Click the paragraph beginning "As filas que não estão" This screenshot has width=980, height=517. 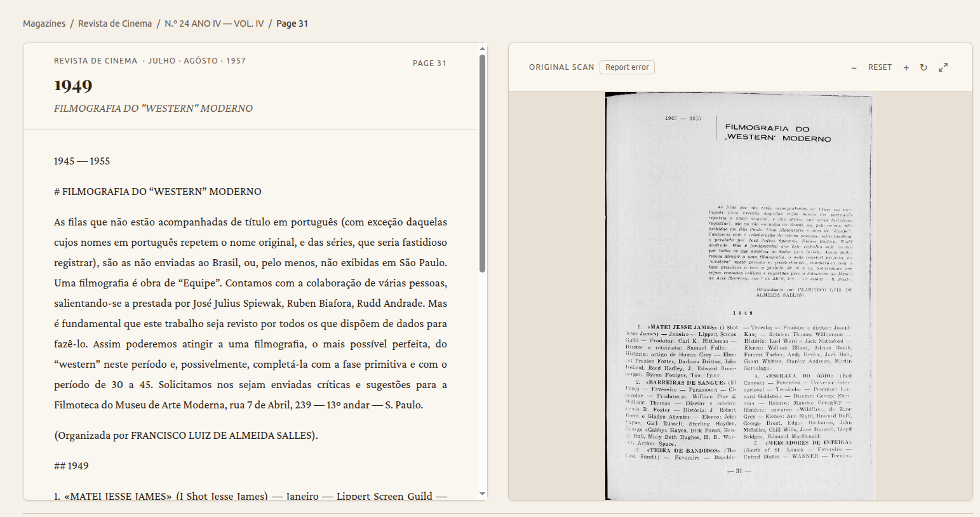(250, 314)
